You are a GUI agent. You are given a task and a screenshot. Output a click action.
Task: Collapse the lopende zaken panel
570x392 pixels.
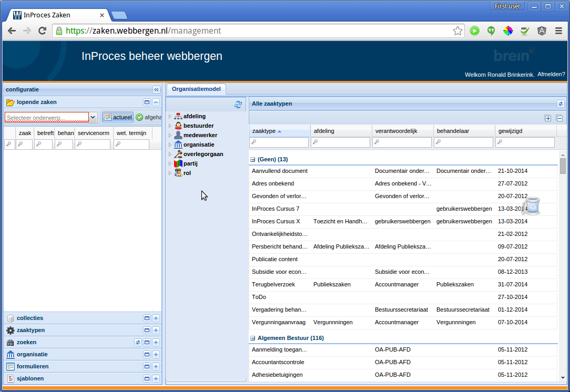coord(156,102)
